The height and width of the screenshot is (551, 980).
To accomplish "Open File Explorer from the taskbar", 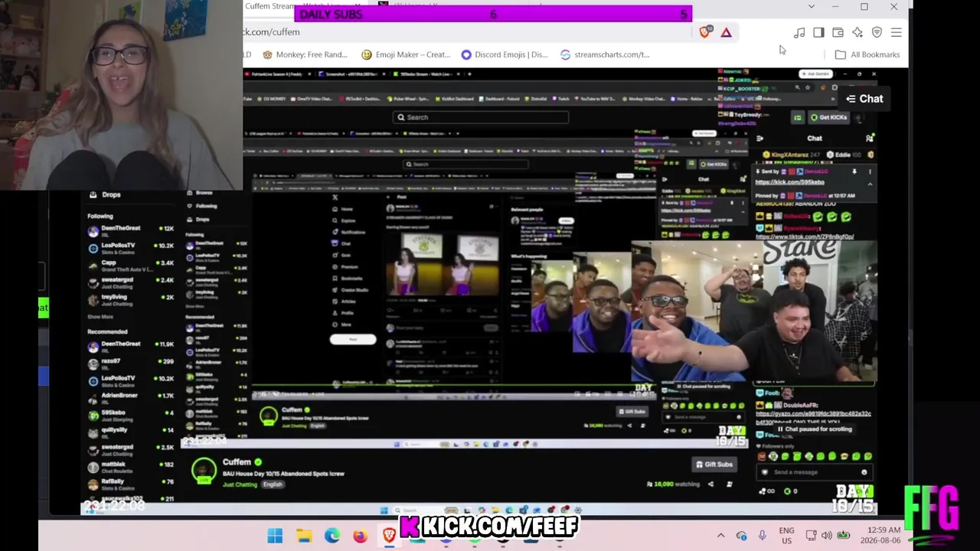I will (x=304, y=536).
